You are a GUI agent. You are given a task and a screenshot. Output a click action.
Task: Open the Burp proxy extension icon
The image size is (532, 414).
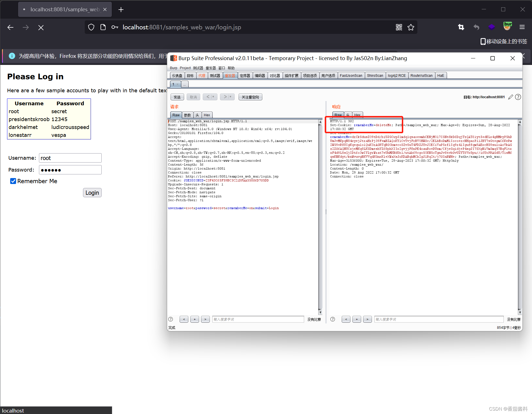507,26
